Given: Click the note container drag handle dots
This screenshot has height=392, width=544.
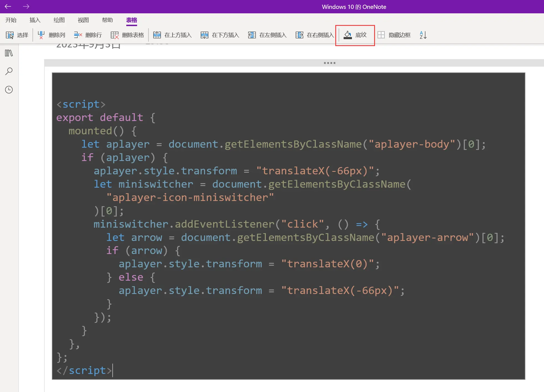Looking at the screenshot, I should [x=329, y=63].
